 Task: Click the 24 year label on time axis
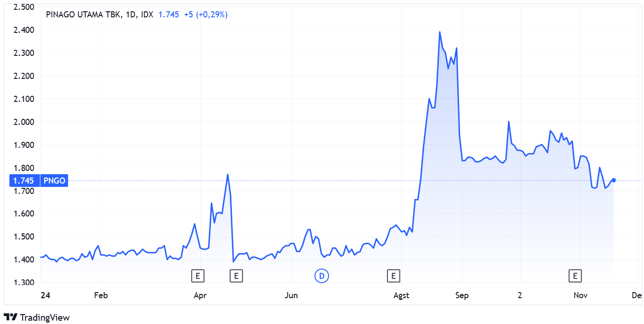(x=45, y=295)
